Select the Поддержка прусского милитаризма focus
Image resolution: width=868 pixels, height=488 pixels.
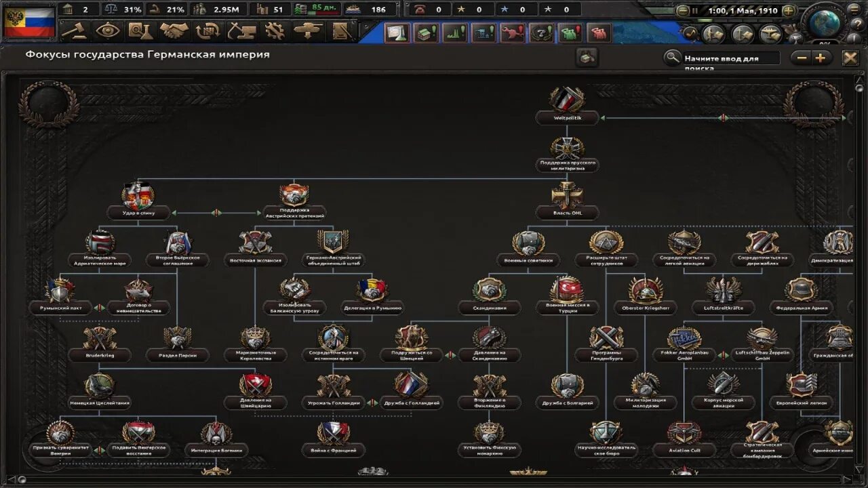coord(568,155)
